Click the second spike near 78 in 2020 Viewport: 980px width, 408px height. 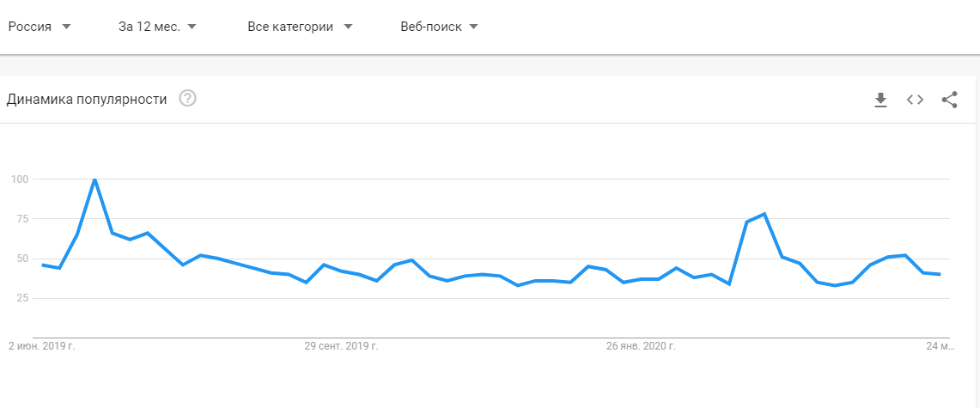point(764,215)
